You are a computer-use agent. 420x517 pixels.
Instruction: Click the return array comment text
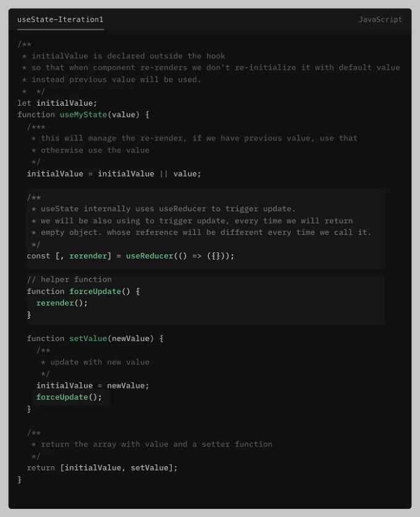click(157, 445)
